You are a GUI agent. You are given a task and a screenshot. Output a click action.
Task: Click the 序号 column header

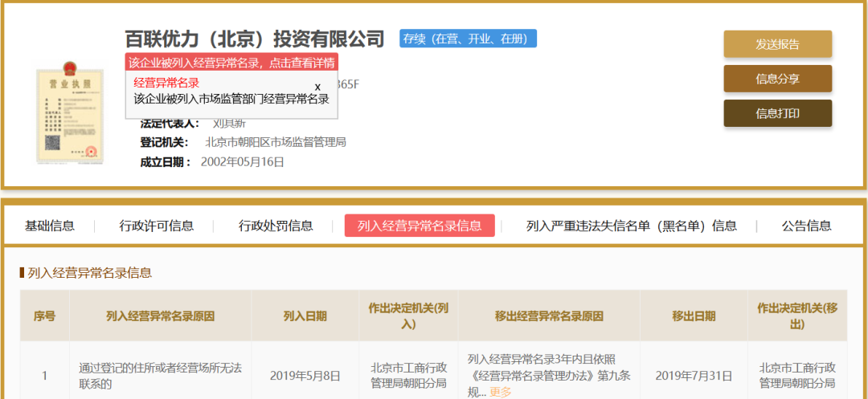44,316
